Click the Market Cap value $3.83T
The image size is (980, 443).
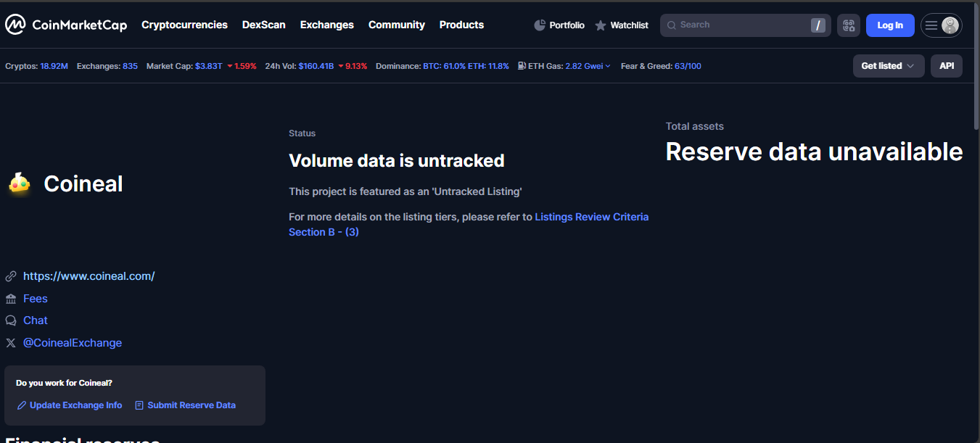coord(209,66)
